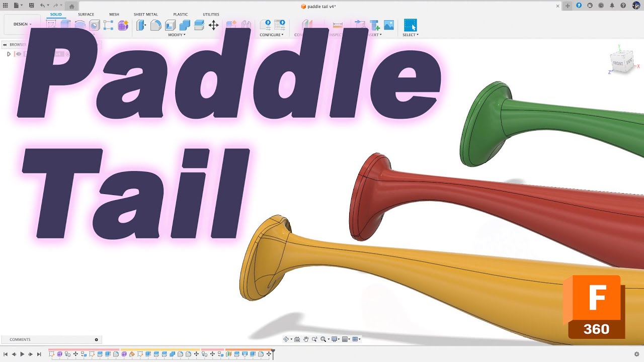
Task: Select the first sketch feature in timeline
Action: coord(52,354)
